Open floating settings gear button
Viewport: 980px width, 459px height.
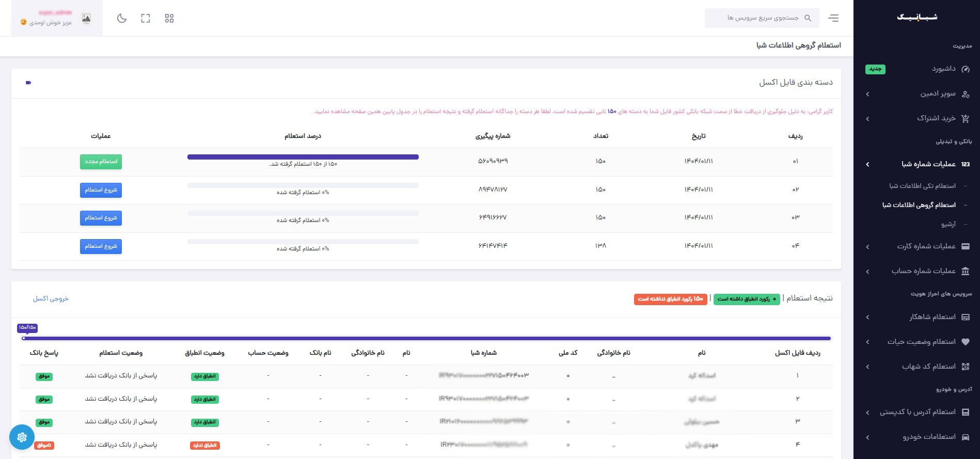click(x=22, y=437)
